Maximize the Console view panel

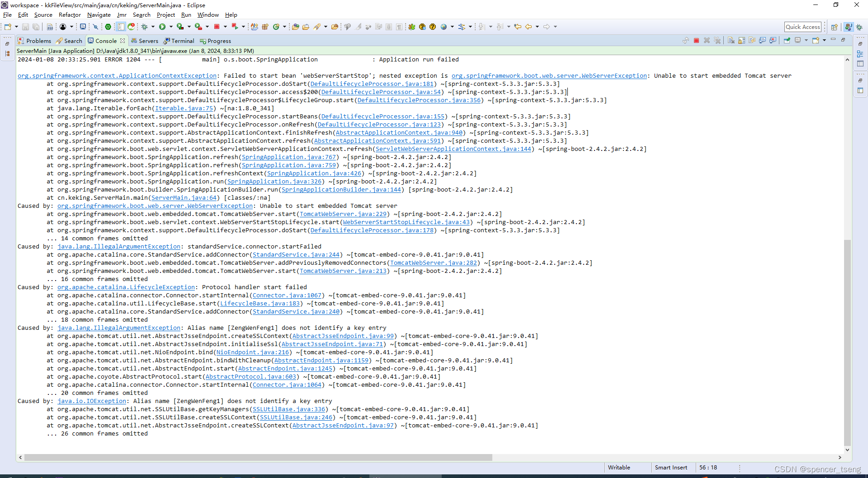tap(843, 40)
